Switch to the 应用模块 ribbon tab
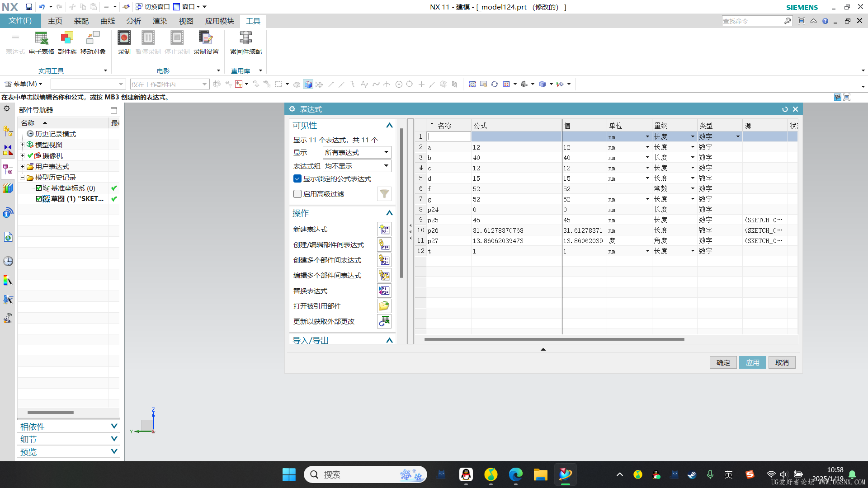868x488 pixels. tap(220, 21)
